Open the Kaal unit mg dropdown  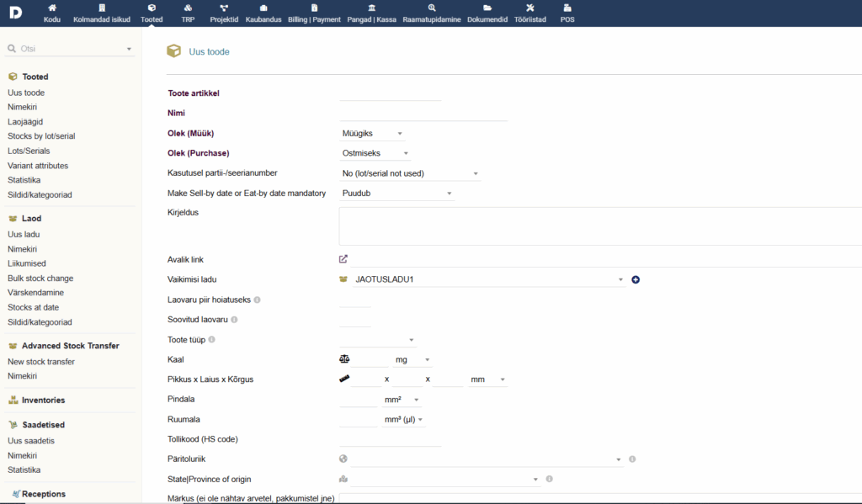pyautogui.click(x=412, y=360)
